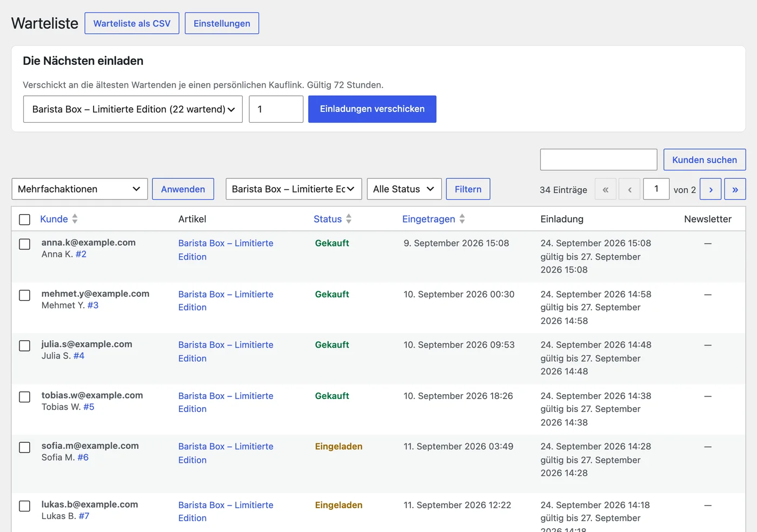Image resolution: width=757 pixels, height=532 pixels.
Task: Toggle the select-all checkbox in table header
Action: (24, 220)
